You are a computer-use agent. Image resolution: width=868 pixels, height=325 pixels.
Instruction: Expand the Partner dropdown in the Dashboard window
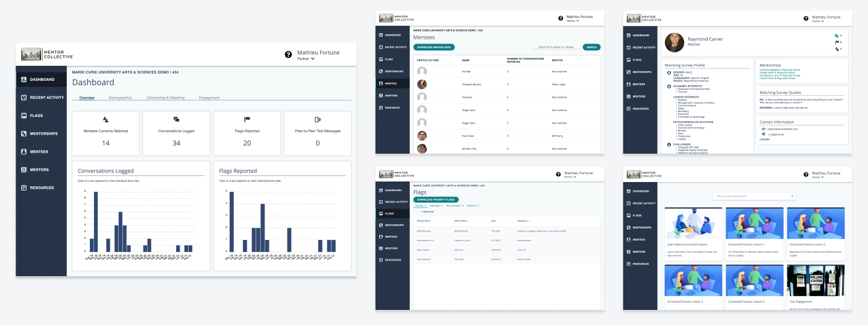click(306, 58)
